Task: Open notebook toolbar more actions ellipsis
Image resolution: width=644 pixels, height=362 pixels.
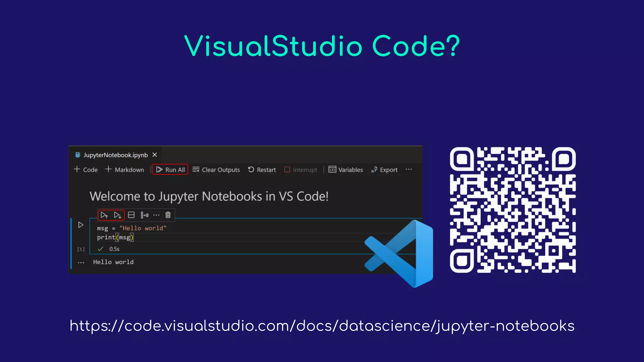Action: pyautogui.click(x=408, y=169)
